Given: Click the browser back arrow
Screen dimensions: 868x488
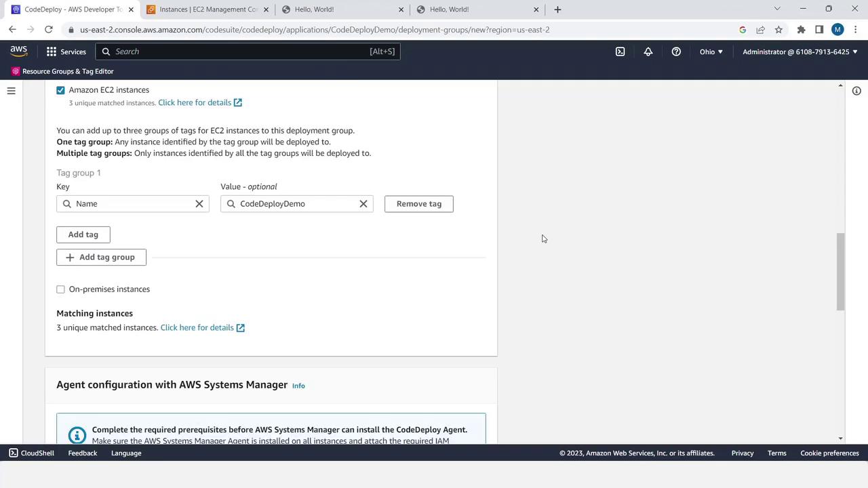Looking at the screenshot, I should (x=12, y=30).
